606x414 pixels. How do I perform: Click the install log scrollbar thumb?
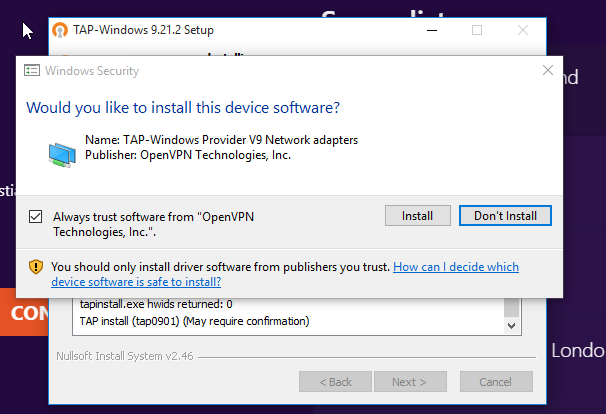click(x=511, y=308)
